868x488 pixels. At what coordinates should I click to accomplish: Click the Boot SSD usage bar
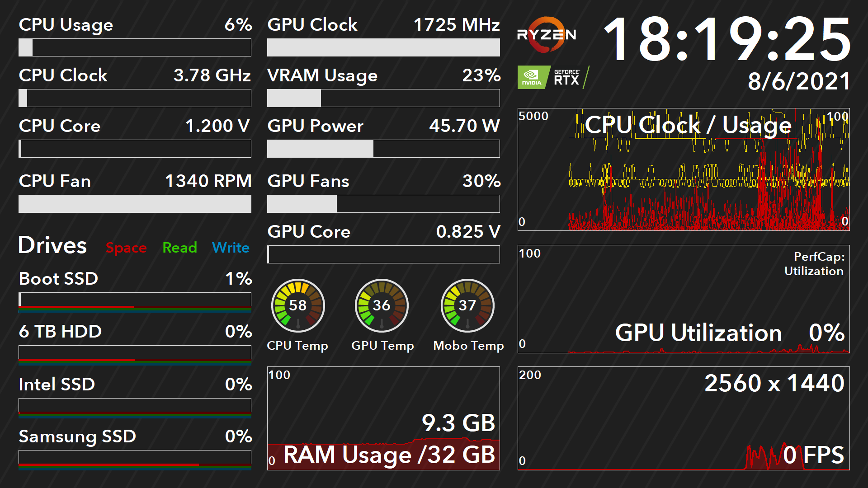[x=135, y=300]
